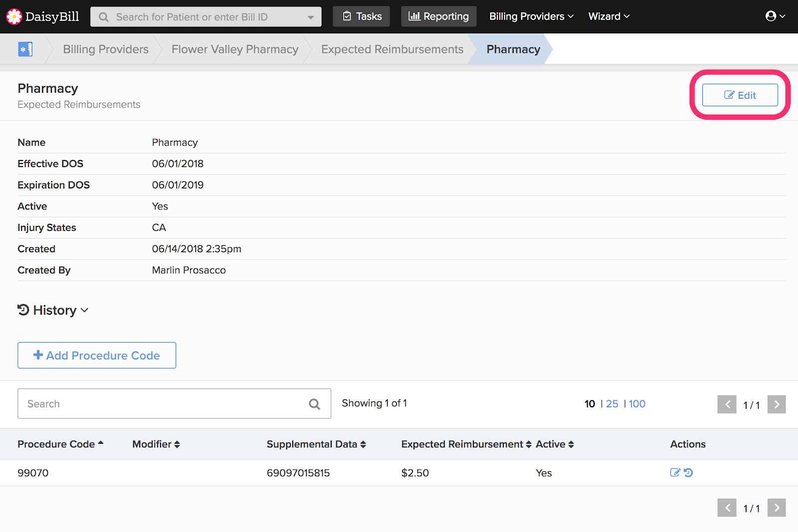Go to Expected Reimbursements breadcrumb
The image size is (798, 532).
click(x=393, y=49)
